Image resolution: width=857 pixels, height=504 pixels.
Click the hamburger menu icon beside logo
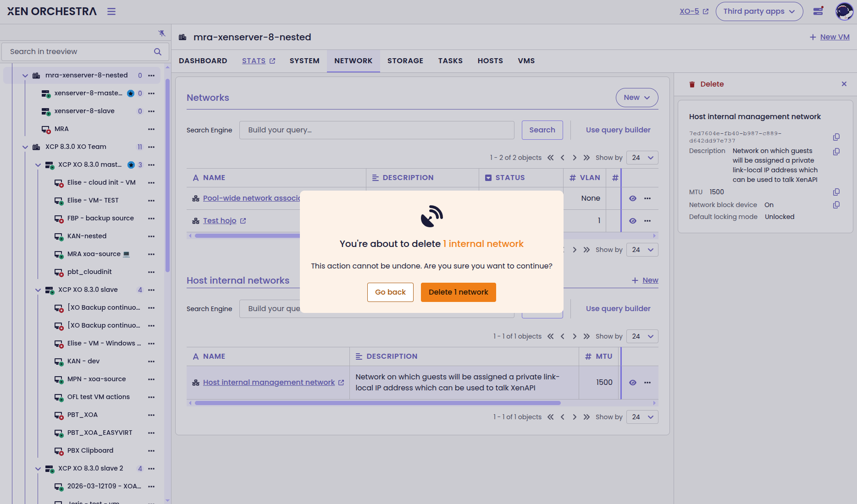point(111,11)
